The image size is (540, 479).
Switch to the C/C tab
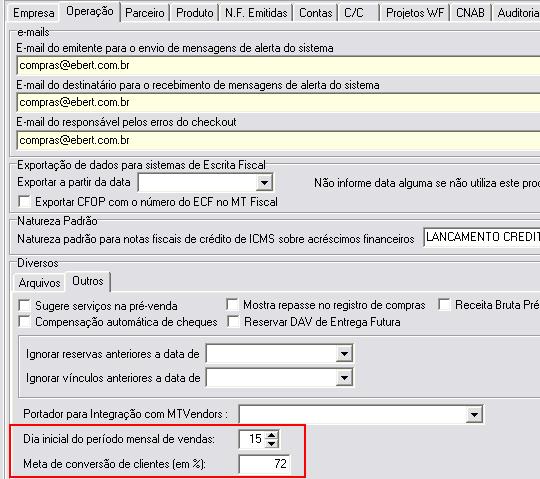click(x=358, y=13)
